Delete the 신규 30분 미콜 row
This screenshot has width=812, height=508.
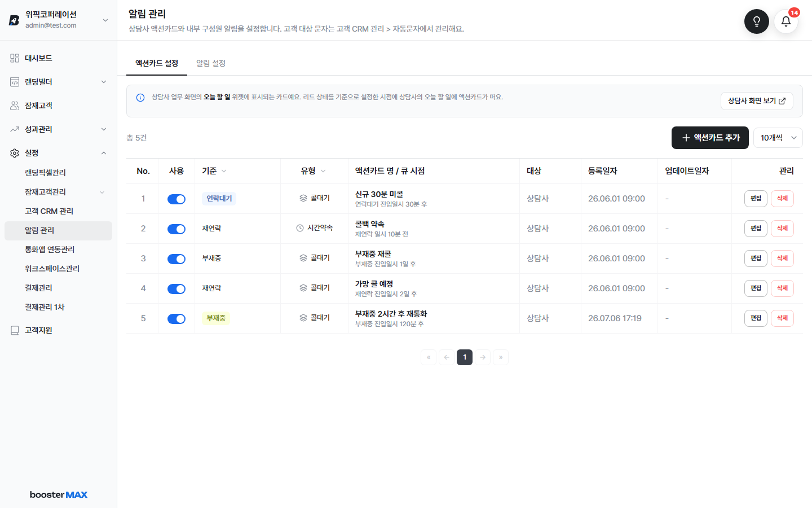[782, 199]
